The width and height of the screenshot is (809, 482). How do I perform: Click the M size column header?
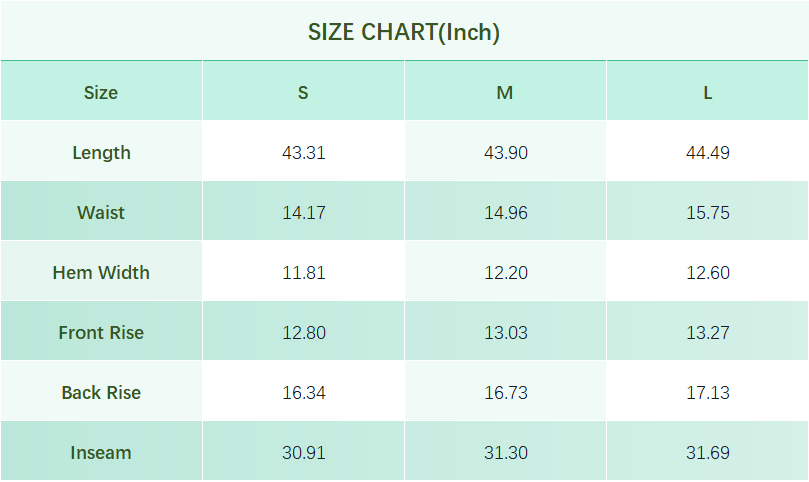pos(505,93)
